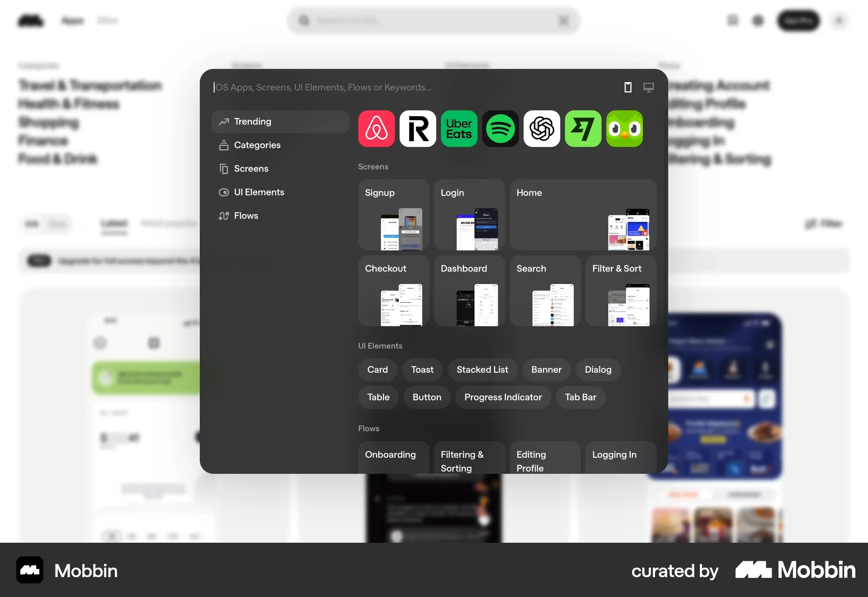Screen dimensions: 868x597
Task: Select the Revolut app icon
Action: point(418,129)
